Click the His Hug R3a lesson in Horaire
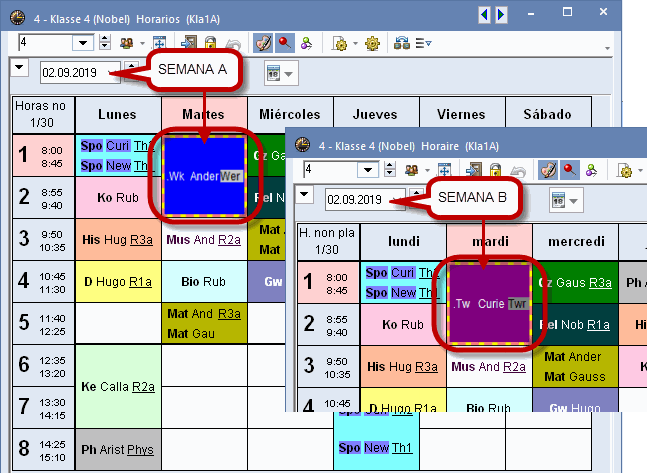This screenshot has width=647, height=473. 403,367
